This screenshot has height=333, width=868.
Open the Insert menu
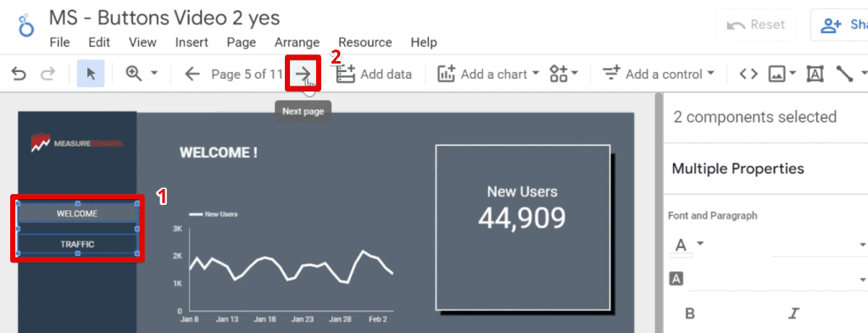pos(192,42)
